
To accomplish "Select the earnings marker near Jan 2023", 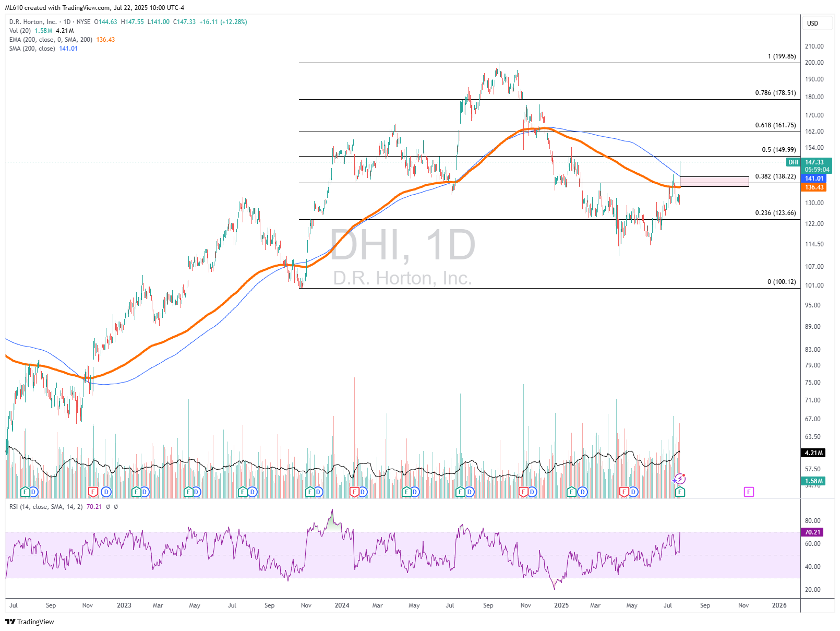I will point(137,492).
